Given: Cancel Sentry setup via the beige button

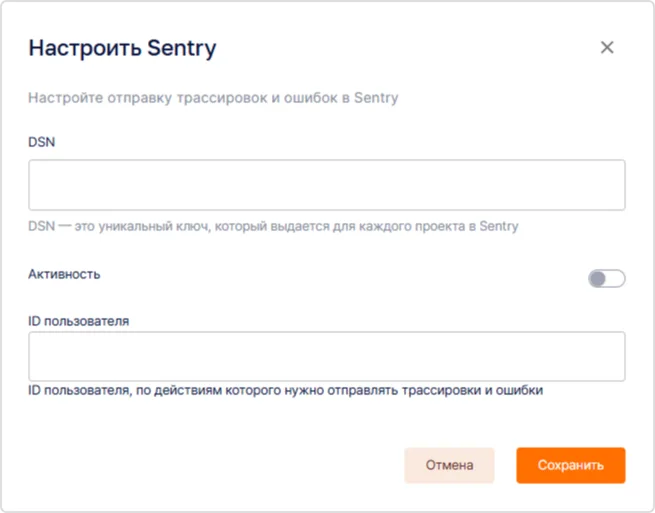Looking at the screenshot, I should tap(449, 465).
